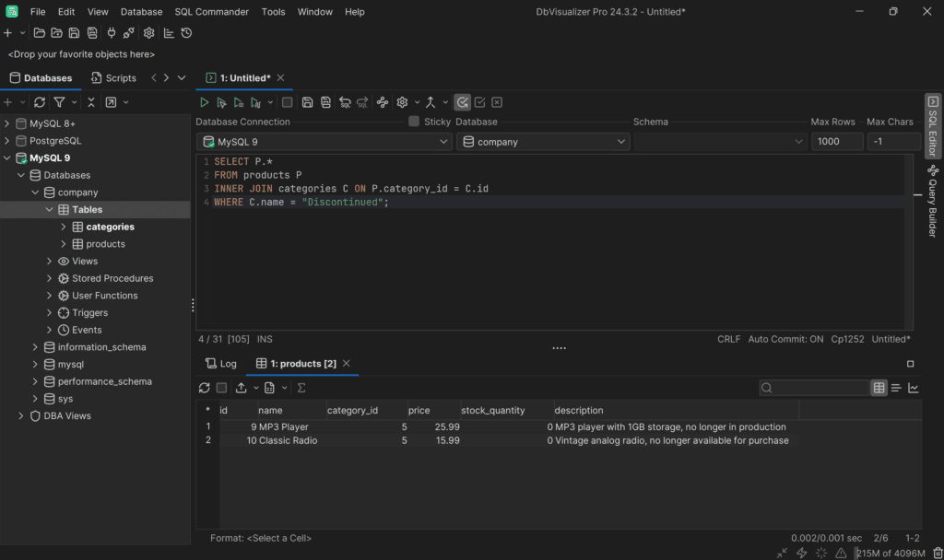
Task: Click the filter funnel icon in the Databases panel
Action: click(x=59, y=102)
